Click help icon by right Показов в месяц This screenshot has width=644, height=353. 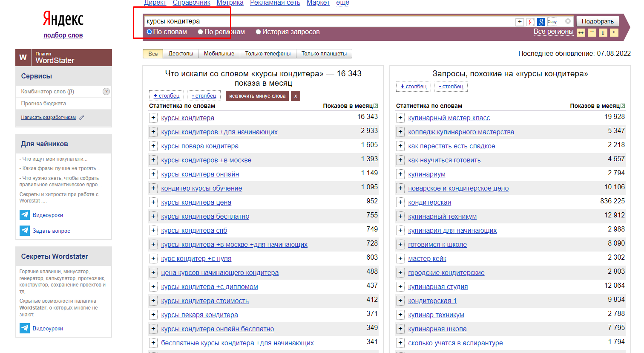click(623, 106)
